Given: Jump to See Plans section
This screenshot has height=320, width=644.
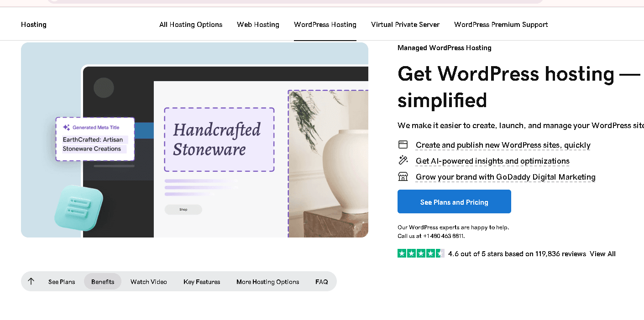Looking at the screenshot, I should pos(62,282).
